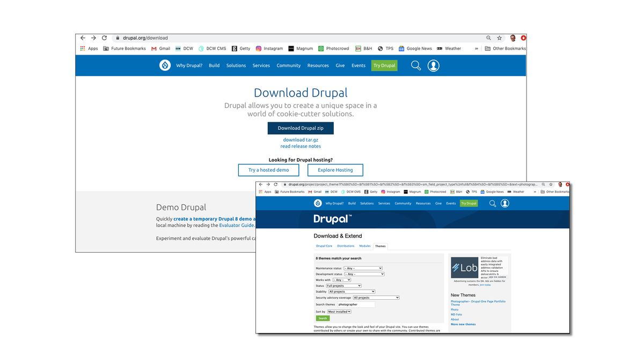Click the Download Drupal zip button
This screenshot has width=644, height=362.
(x=301, y=128)
